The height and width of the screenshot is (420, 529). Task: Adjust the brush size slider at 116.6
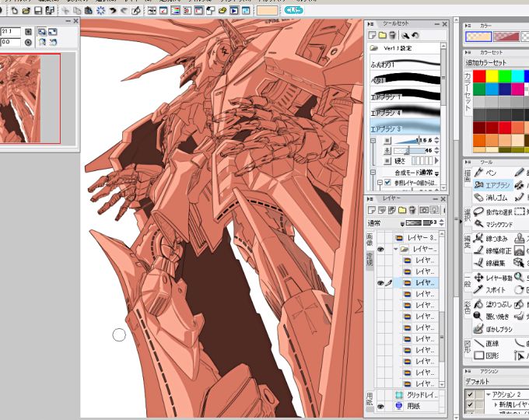tap(413, 140)
